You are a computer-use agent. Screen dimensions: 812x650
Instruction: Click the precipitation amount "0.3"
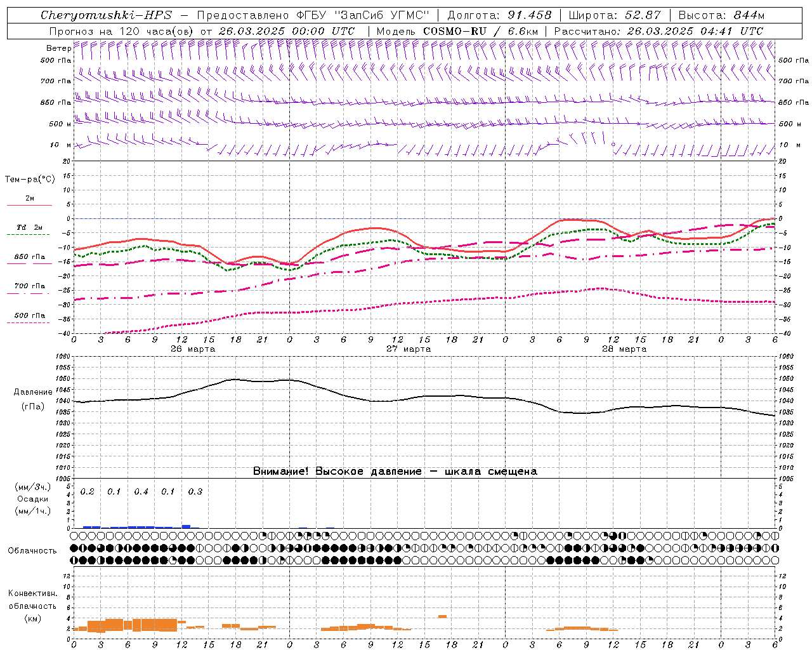pyautogui.click(x=195, y=491)
